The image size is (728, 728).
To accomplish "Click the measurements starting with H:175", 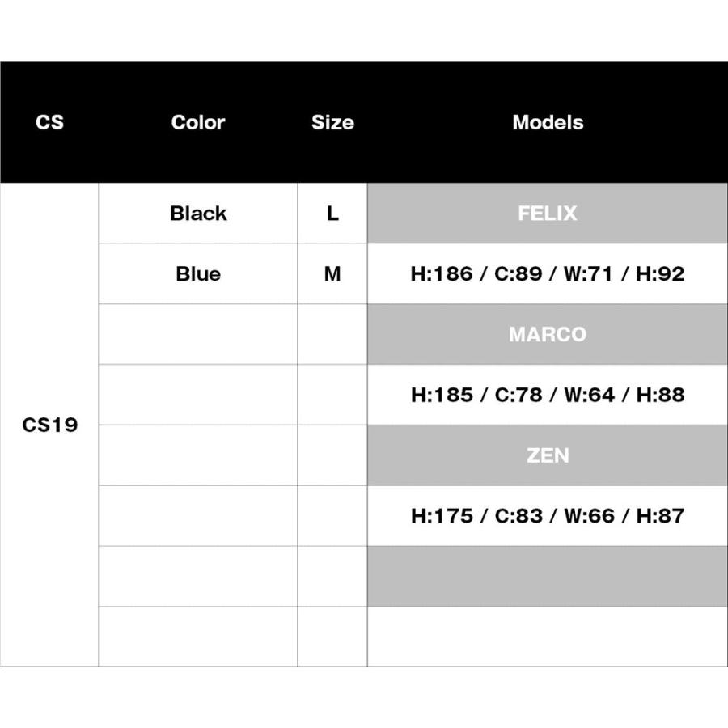I will point(548,516).
